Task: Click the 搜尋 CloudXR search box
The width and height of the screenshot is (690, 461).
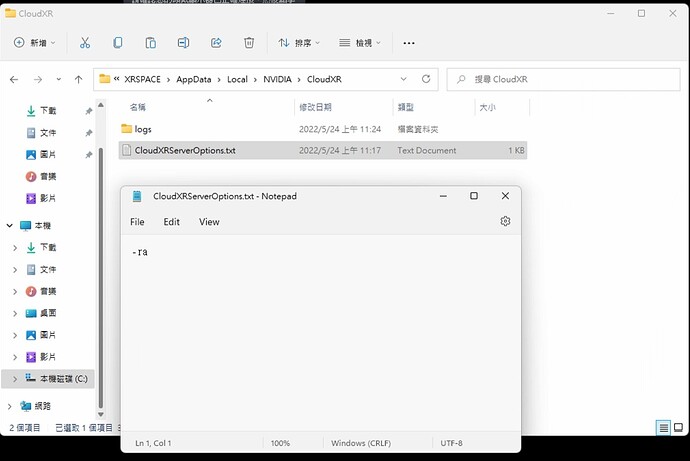Action: click(x=563, y=79)
